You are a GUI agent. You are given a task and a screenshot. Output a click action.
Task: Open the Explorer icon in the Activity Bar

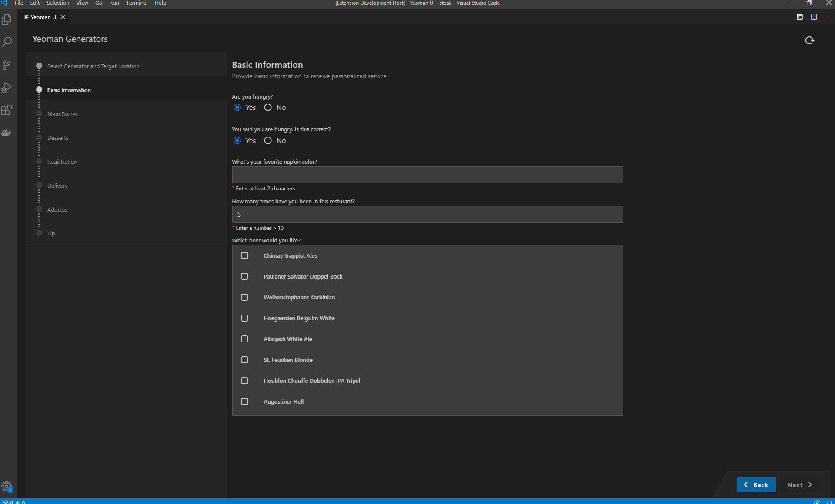point(7,20)
